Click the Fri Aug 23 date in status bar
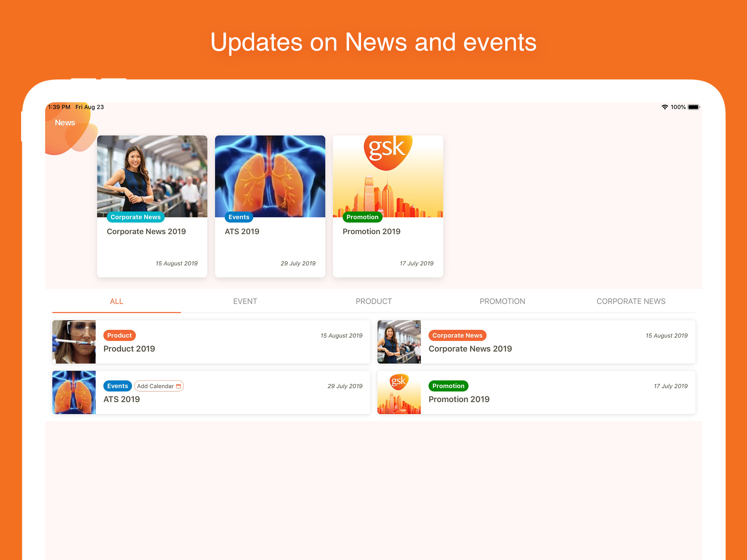Screen dimensions: 747x560 (x=89, y=107)
